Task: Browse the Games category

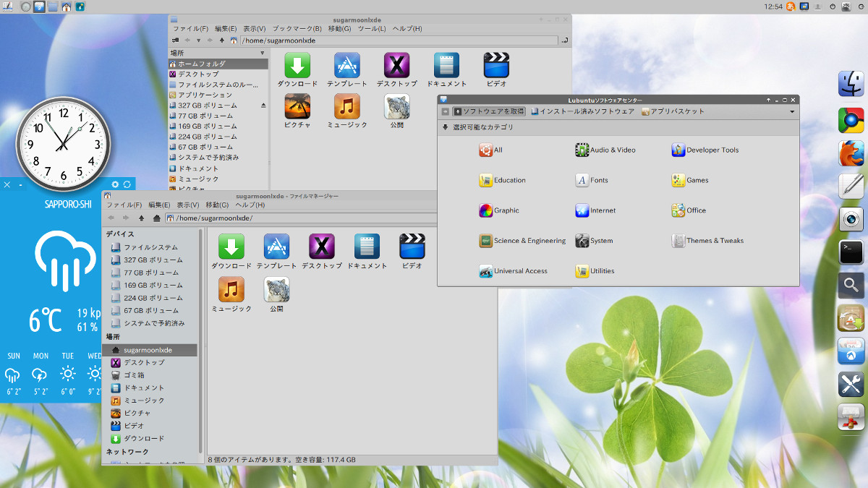Action: pyautogui.click(x=690, y=181)
